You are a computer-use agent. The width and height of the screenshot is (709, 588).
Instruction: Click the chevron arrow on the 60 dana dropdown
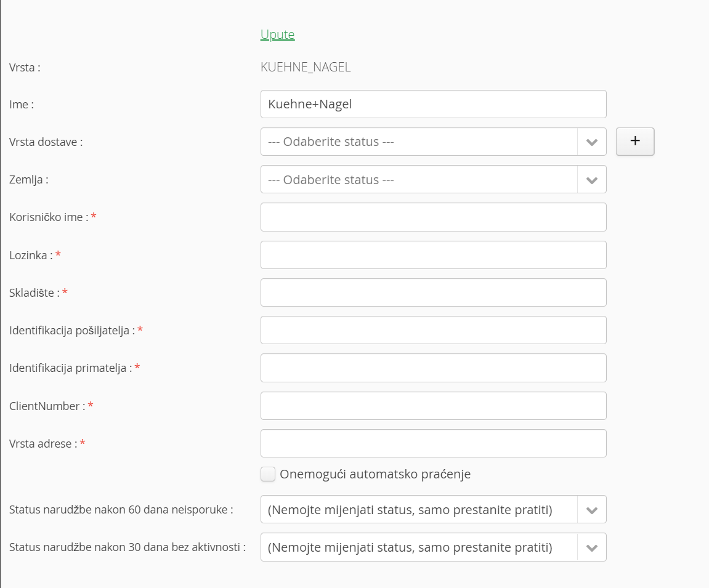(x=592, y=510)
